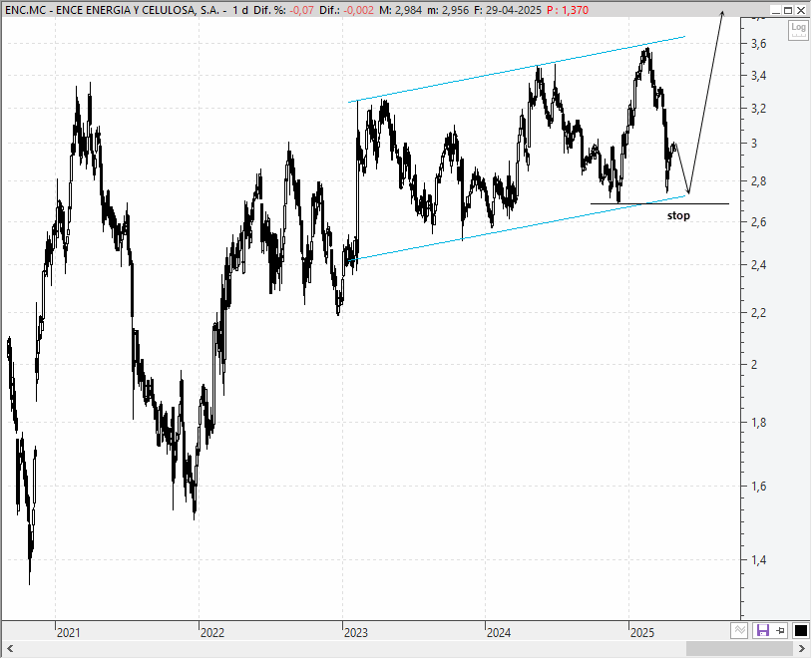
Task: Click the 3,6 price axis label
Action: pos(759,44)
